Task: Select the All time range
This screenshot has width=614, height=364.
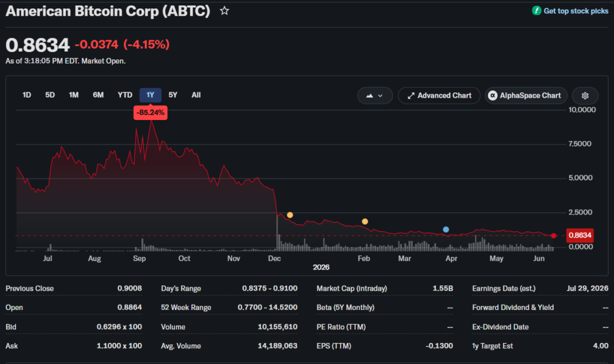Action: pos(196,95)
